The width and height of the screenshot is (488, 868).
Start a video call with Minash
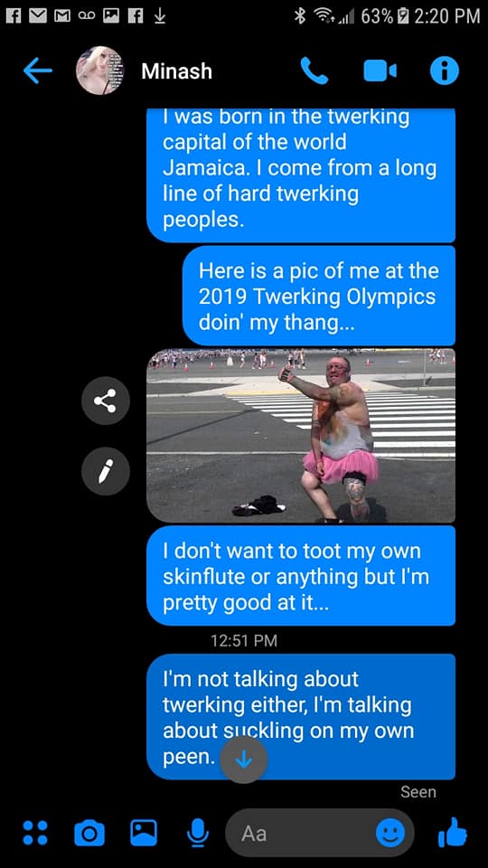point(380,71)
